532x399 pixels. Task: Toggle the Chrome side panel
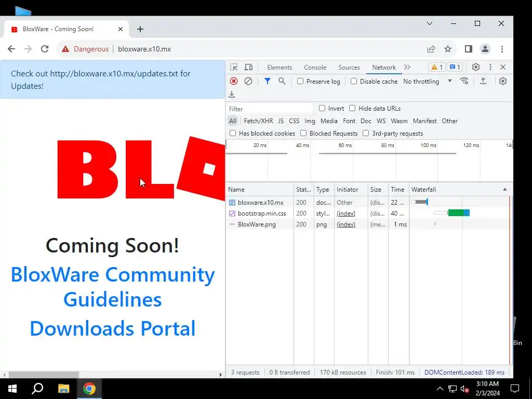coord(469,49)
